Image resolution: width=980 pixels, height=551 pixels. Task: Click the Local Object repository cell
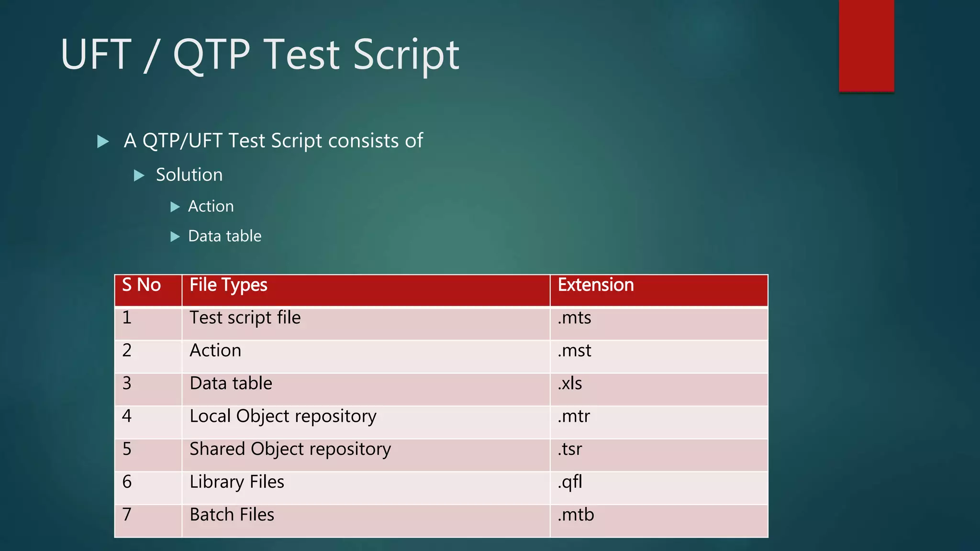pos(366,422)
